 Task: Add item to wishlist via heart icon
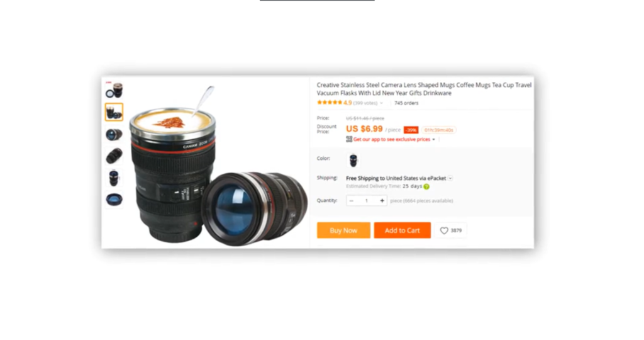tap(444, 230)
